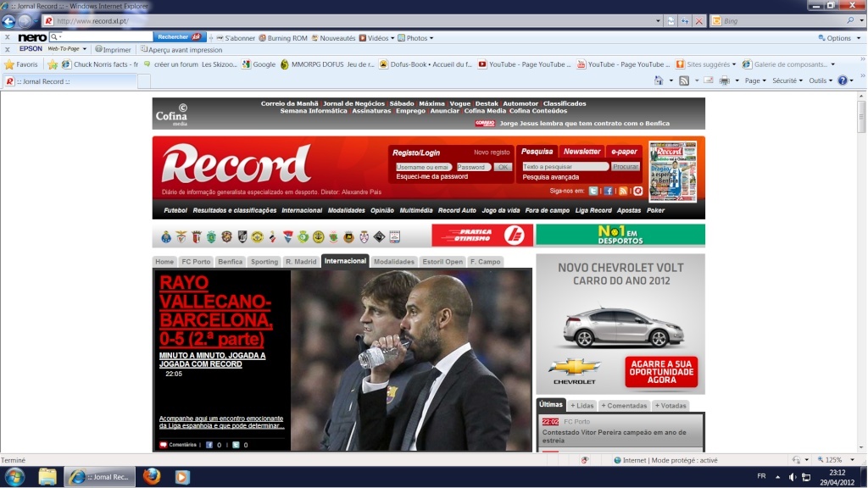Click the Procurar search button
Screen dimensions: 868x488
[x=626, y=167]
